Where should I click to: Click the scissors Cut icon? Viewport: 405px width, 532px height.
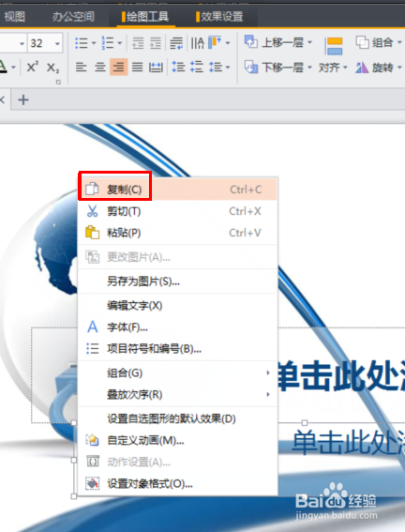(x=92, y=211)
